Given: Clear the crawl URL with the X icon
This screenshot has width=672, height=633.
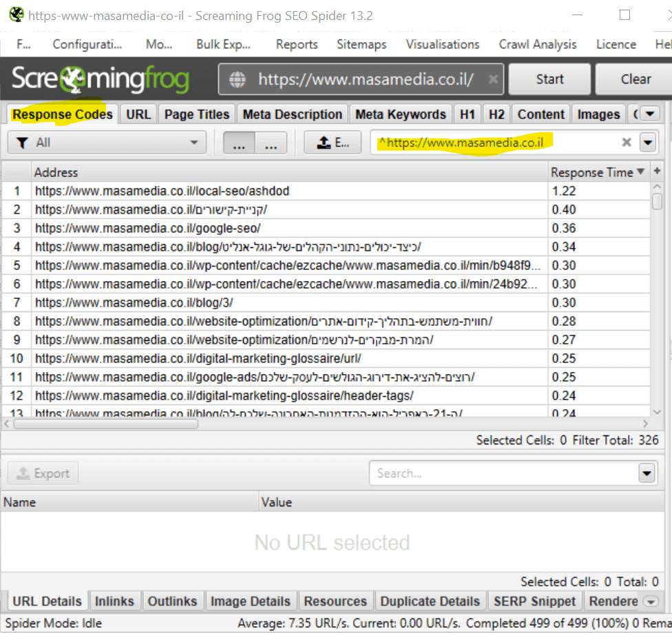Looking at the screenshot, I should point(493,79).
